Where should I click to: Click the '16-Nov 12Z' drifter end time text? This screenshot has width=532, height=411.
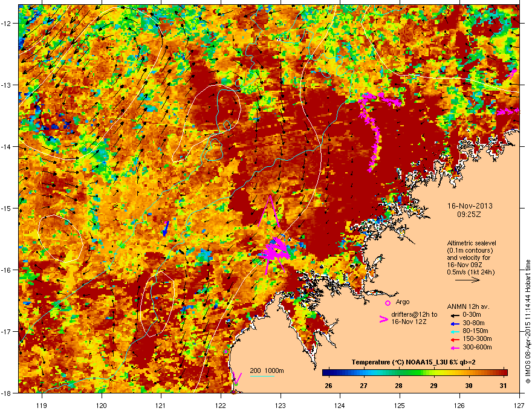409,322
